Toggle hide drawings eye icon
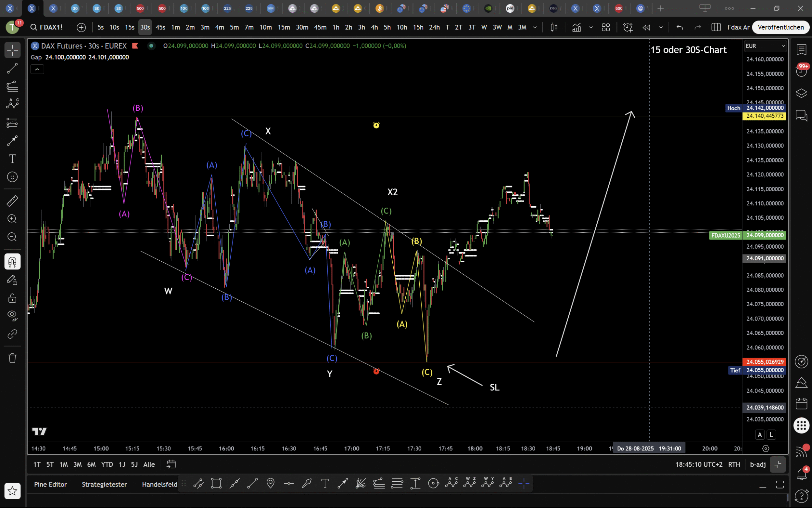 12,315
